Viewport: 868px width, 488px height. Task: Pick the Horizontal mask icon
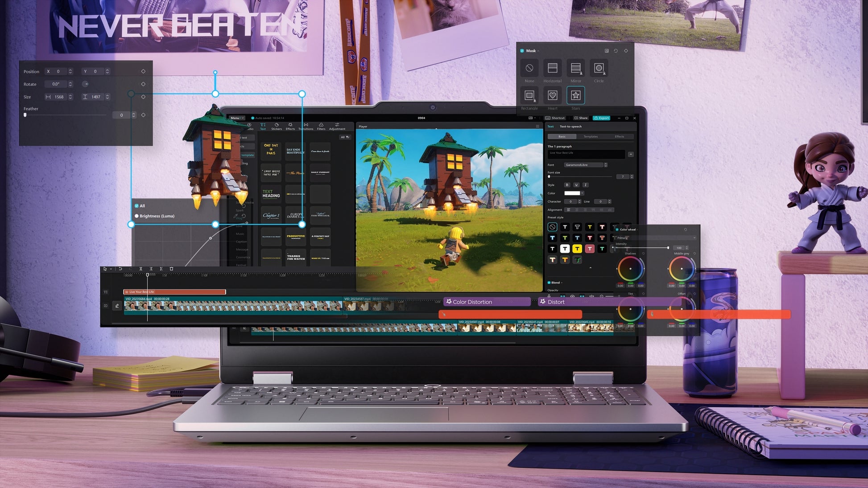(552, 69)
